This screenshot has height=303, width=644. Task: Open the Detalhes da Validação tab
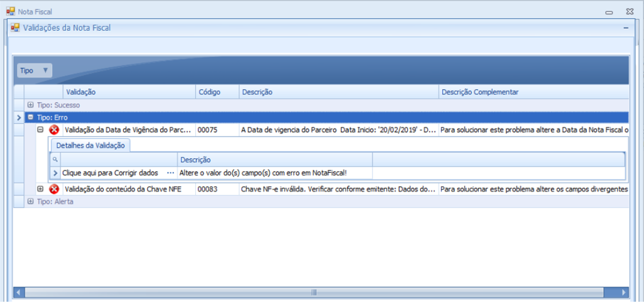[90, 146]
